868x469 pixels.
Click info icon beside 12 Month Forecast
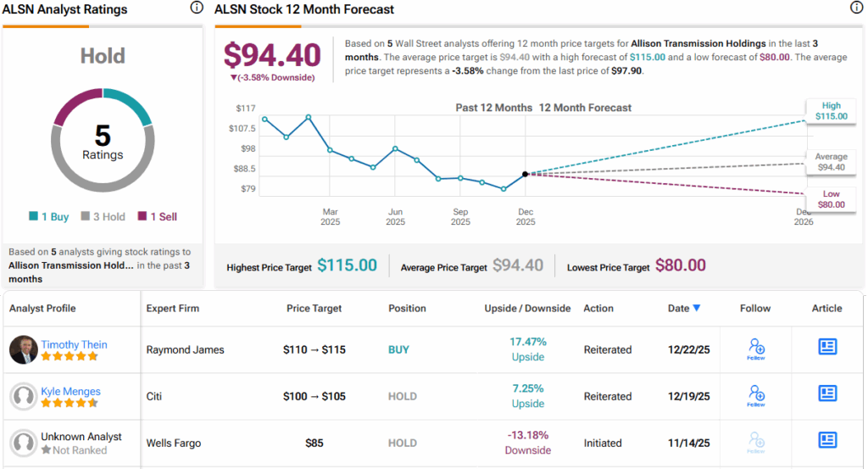click(857, 8)
